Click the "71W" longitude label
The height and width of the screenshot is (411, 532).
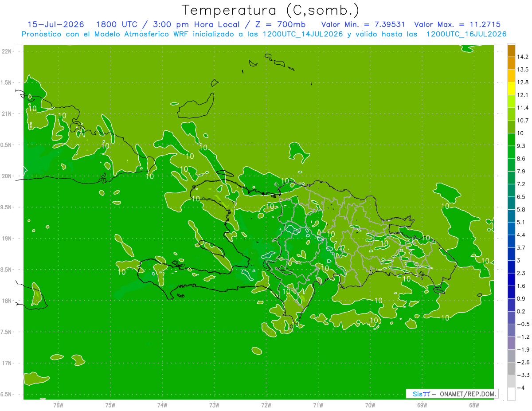coord(318,405)
